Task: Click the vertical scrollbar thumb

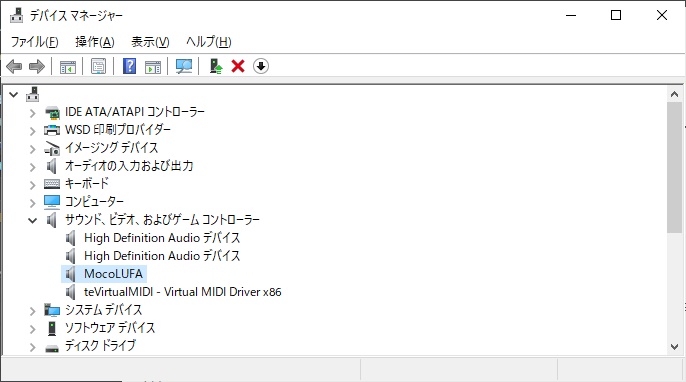Action: coord(674,168)
